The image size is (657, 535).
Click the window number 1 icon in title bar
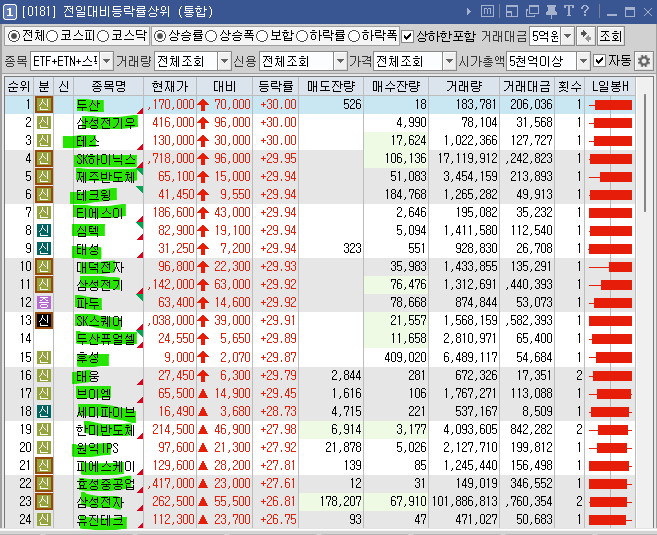(x=10, y=12)
